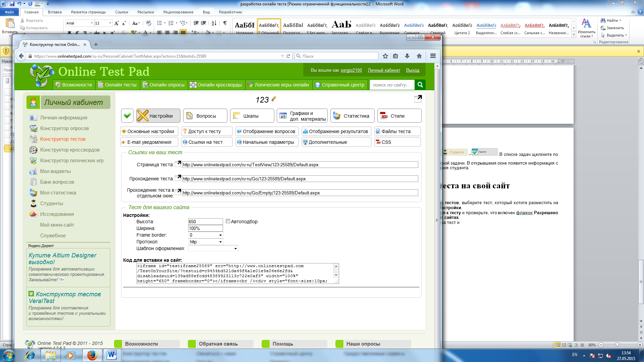Open E-mail уведомления settings

pyautogui.click(x=149, y=142)
